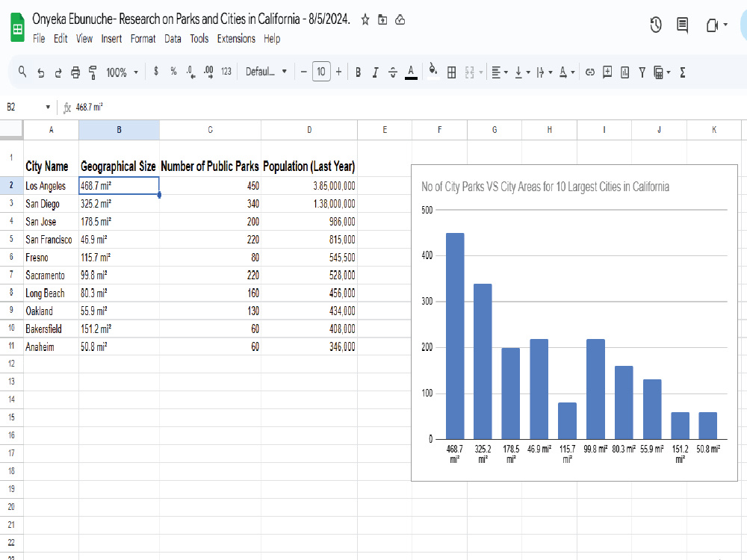The image size is (747, 560).
Task: Click the Insert chart icon
Action: point(626,72)
